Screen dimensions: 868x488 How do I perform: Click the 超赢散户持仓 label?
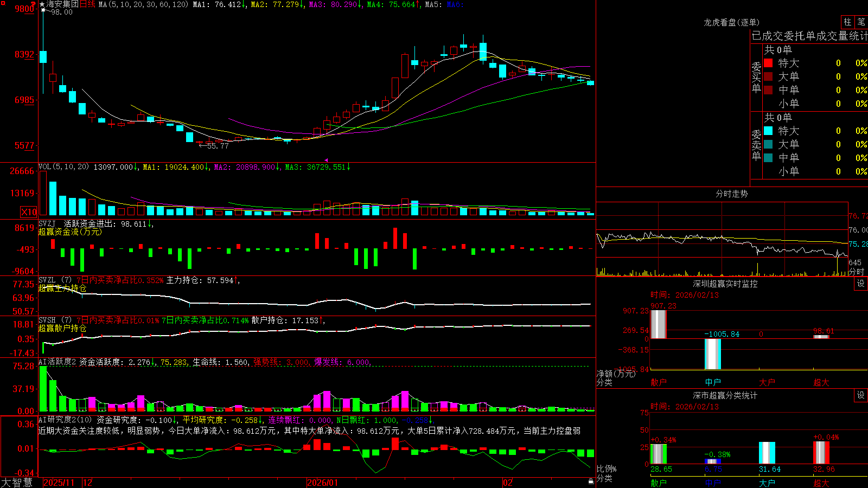[62, 329]
